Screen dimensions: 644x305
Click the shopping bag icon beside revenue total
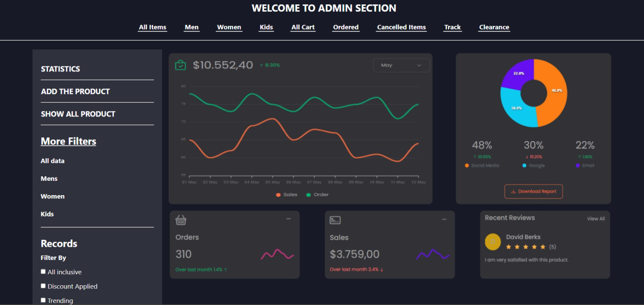tap(181, 65)
